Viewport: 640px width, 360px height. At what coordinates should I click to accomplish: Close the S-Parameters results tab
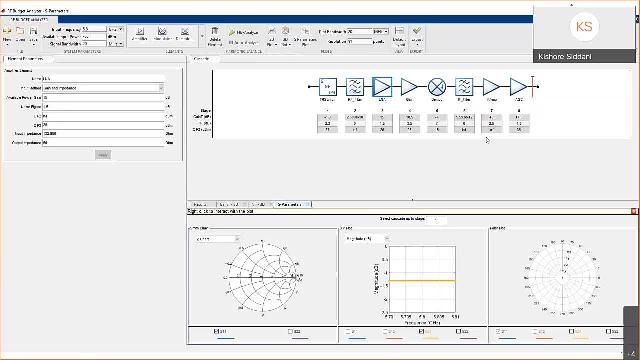[x=308, y=204]
